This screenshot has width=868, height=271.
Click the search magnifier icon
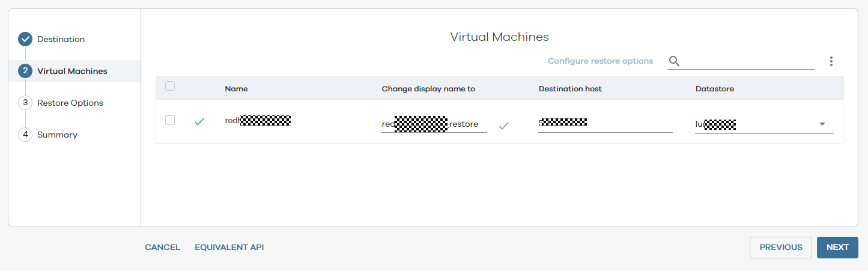(x=674, y=61)
